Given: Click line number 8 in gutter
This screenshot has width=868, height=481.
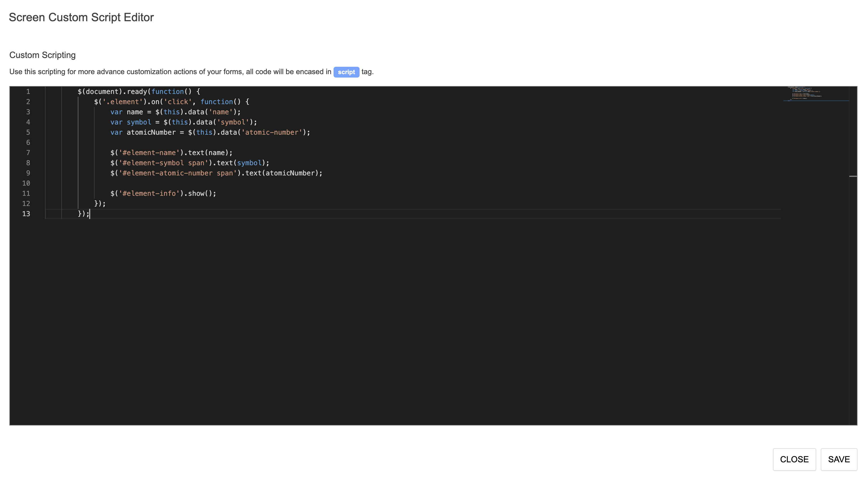Looking at the screenshot, I should [x=28, y=163].
